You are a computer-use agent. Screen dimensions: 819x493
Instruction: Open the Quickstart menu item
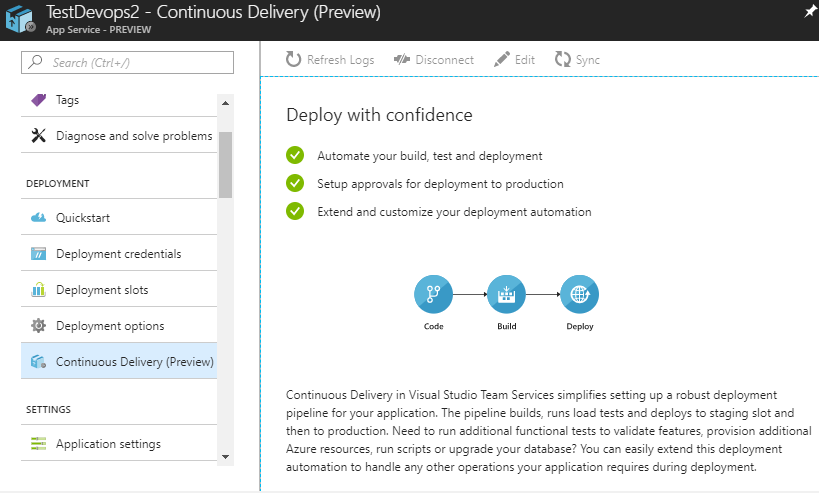(119, 218)
